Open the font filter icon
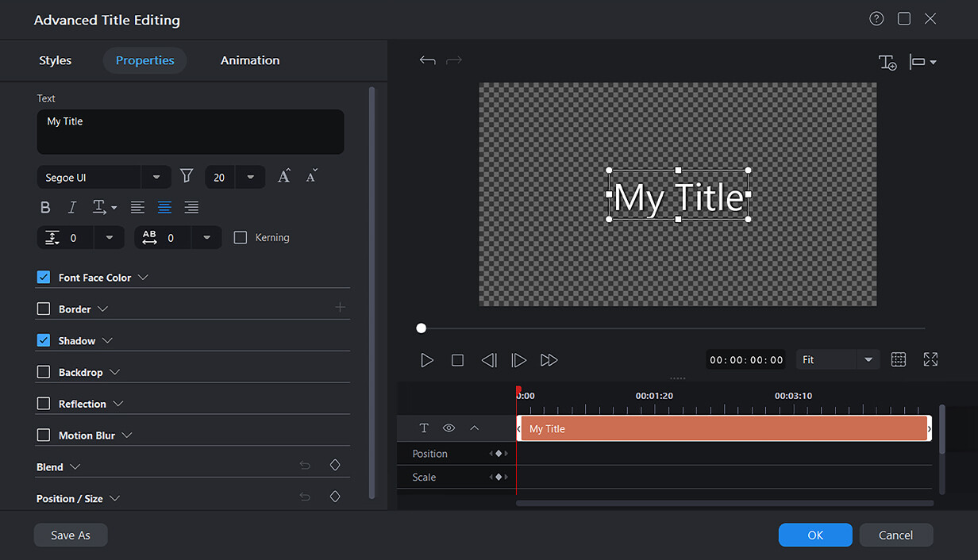978x560 pixels. click(186, 176)
